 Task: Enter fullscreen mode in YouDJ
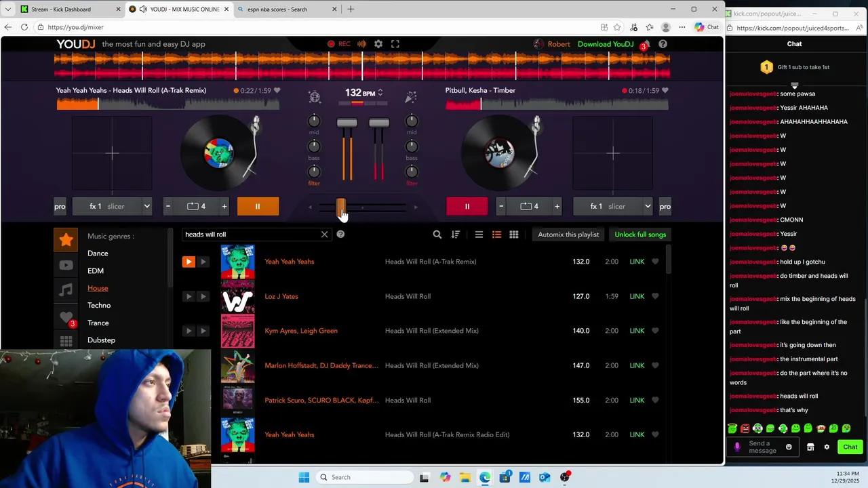coord(395,44)
